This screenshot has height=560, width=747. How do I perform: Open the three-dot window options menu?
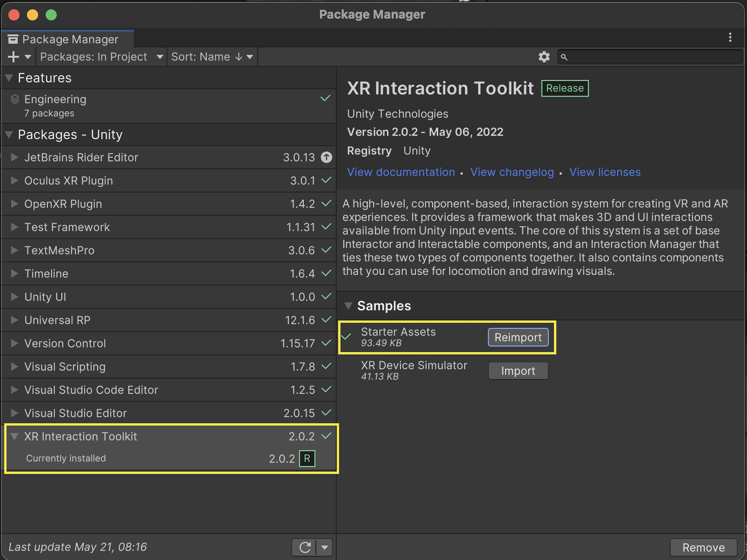(730, 37)
